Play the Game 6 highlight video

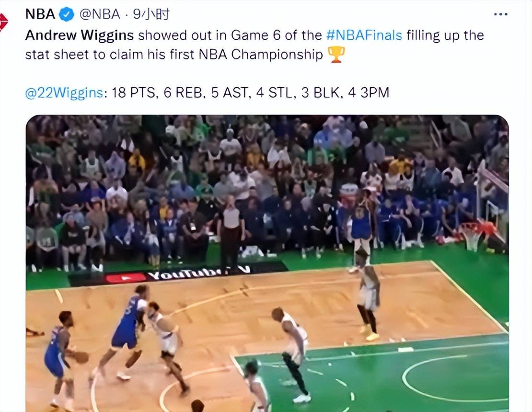267,263
